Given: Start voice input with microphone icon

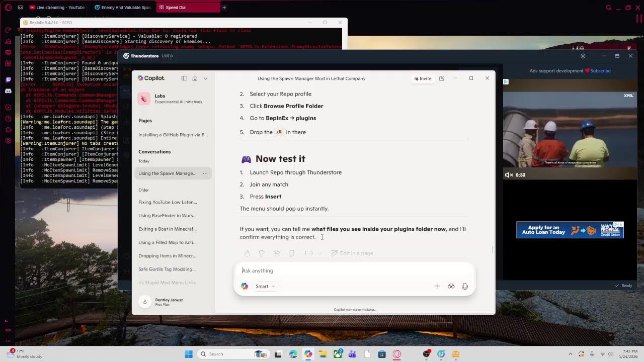Looking at the screenshot, I should 465,287.
